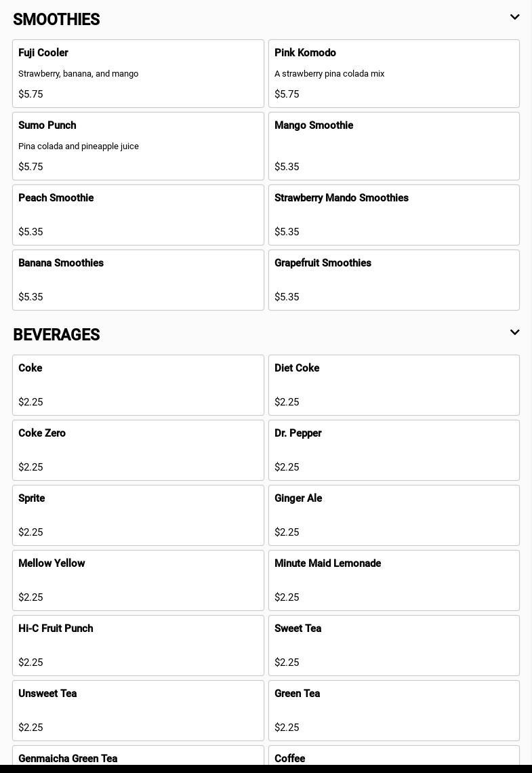Select the Diet Coke card
532x773 pixels.
(x=394, y=384)
